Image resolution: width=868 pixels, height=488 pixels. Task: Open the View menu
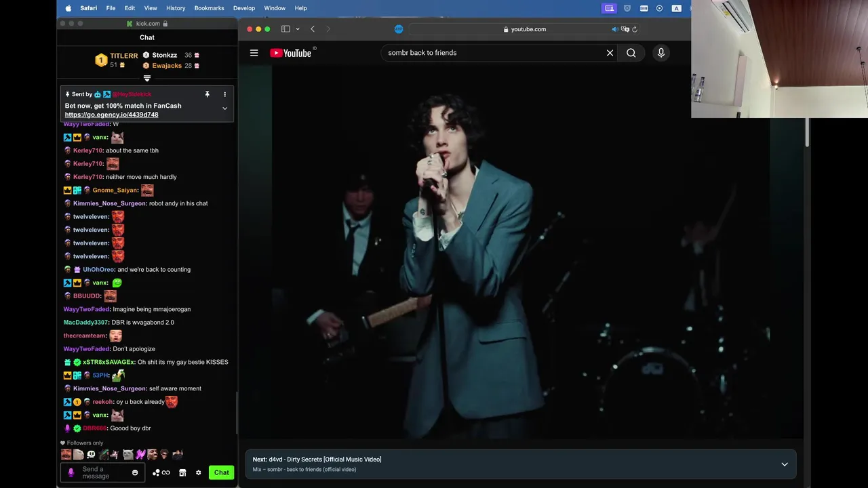pos(151,8)
